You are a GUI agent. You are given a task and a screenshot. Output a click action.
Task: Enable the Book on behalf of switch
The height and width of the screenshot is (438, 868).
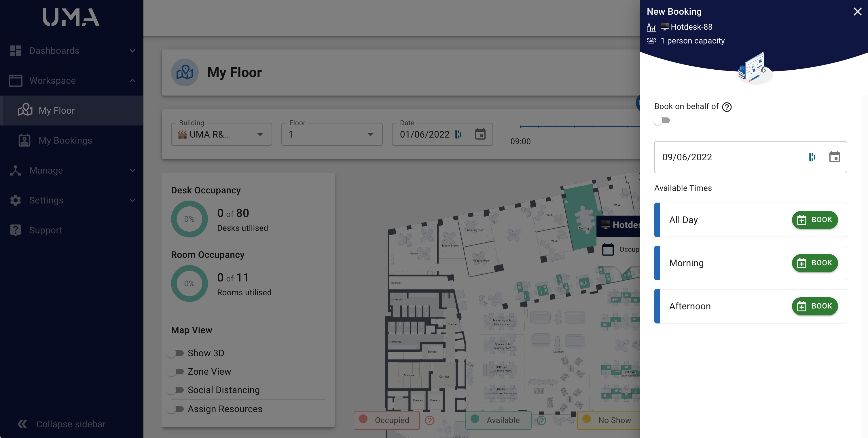pos(661,121)
